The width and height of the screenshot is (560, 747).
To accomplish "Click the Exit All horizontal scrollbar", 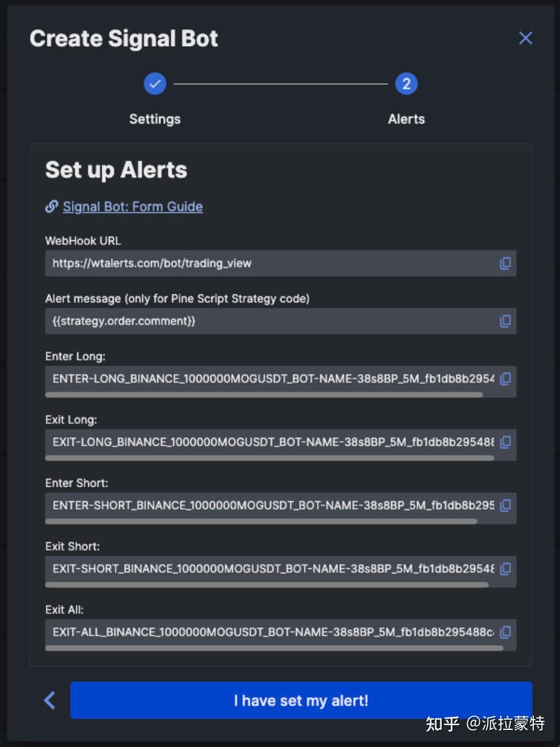I will (x=274, y=647).
